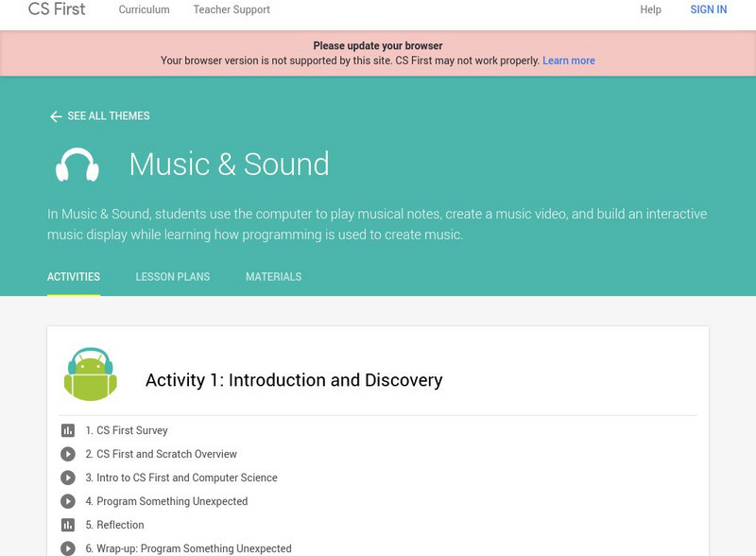Click the theme description starting In Music & Sound

point(377,224)
